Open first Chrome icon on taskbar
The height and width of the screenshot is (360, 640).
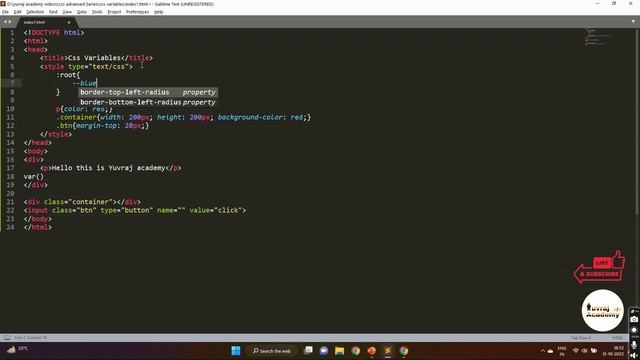click(x=356, y=351)
